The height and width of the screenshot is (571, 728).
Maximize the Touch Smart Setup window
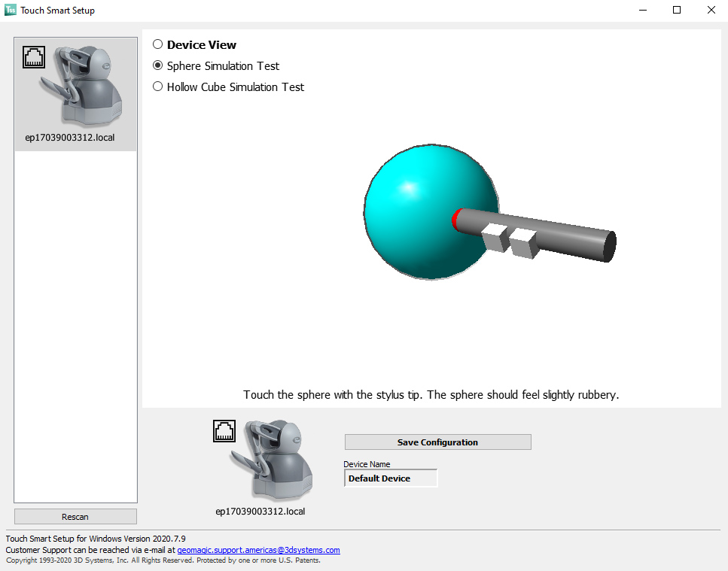[677, 10]
